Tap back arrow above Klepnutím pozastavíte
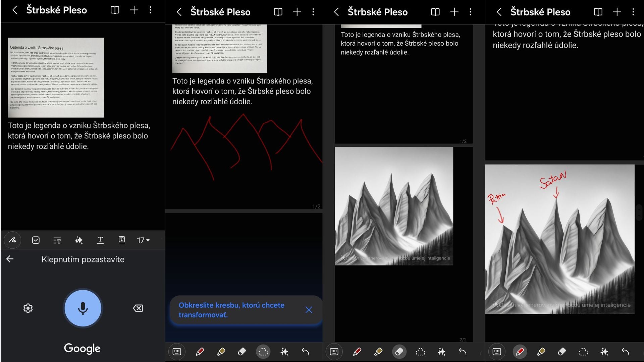Viewport: 644px width, 362px height. (10, 259)
